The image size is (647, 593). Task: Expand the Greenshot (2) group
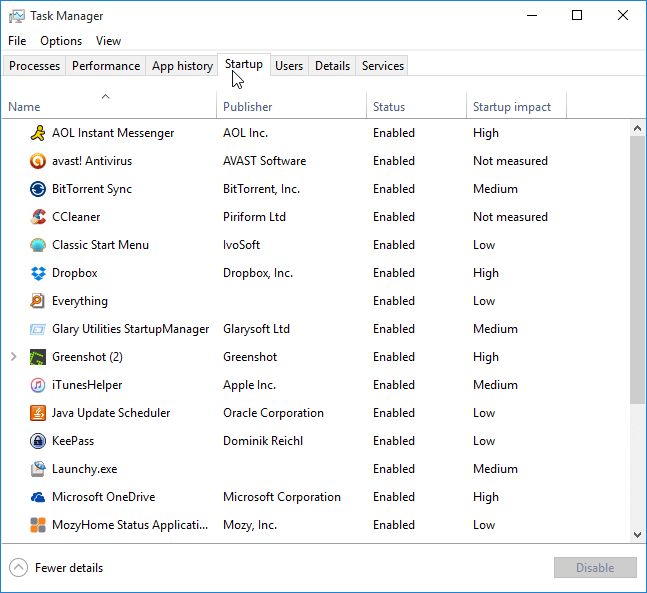[x=13, y=357]
